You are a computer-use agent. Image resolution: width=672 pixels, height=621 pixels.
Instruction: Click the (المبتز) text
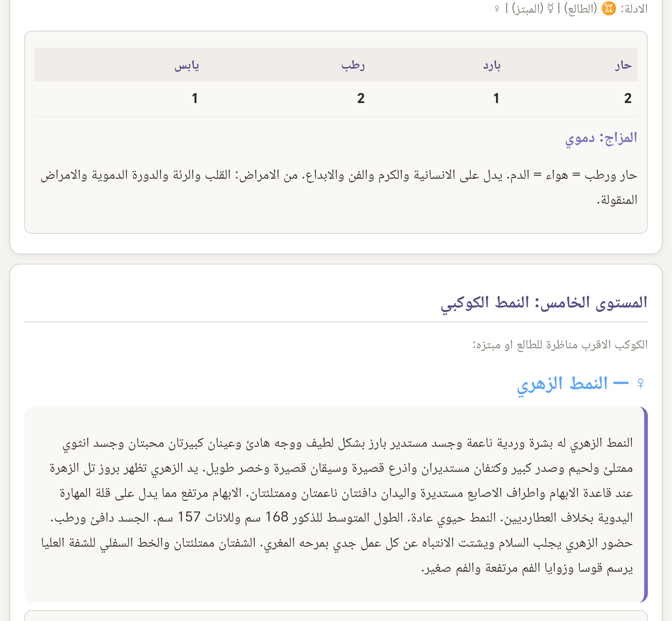click(x=528, y=9)
